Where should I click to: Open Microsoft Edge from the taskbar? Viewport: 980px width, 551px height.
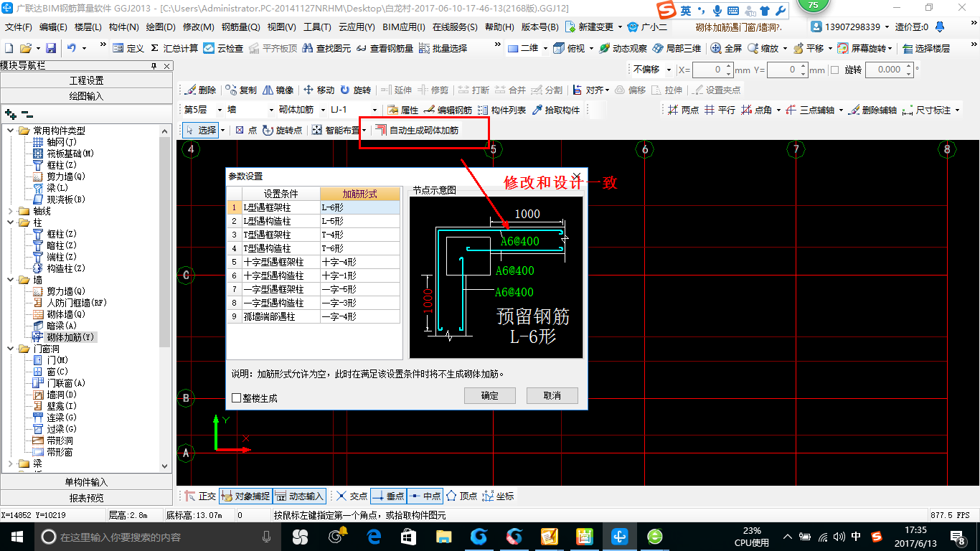point(374,537)
